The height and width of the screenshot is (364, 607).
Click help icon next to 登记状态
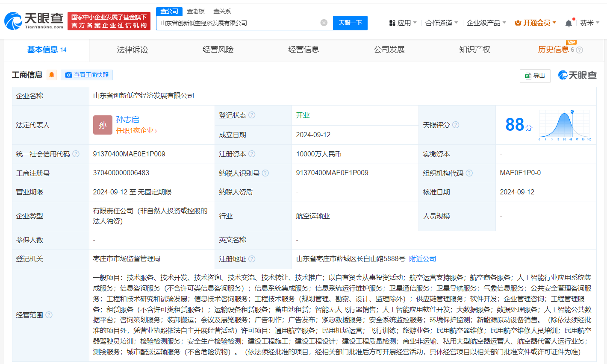[252, 115]
